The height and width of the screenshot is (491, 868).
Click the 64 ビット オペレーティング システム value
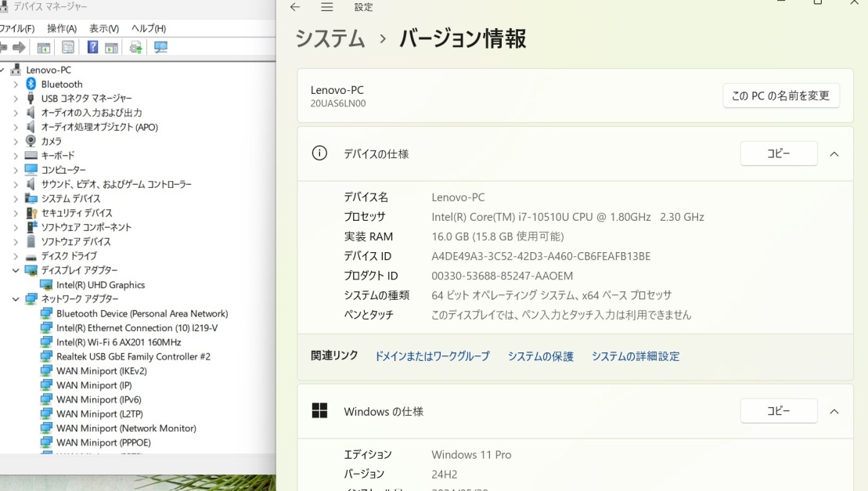551,295
